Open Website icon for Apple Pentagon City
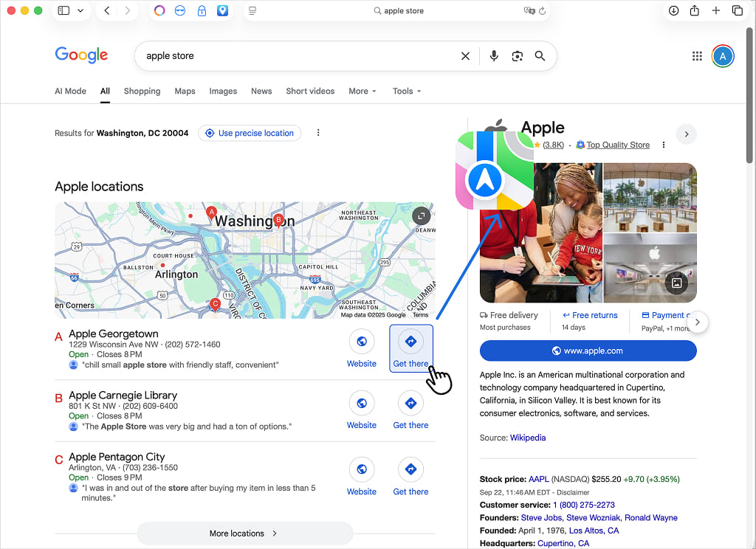The image size is (756, 549). click(362, 470)
